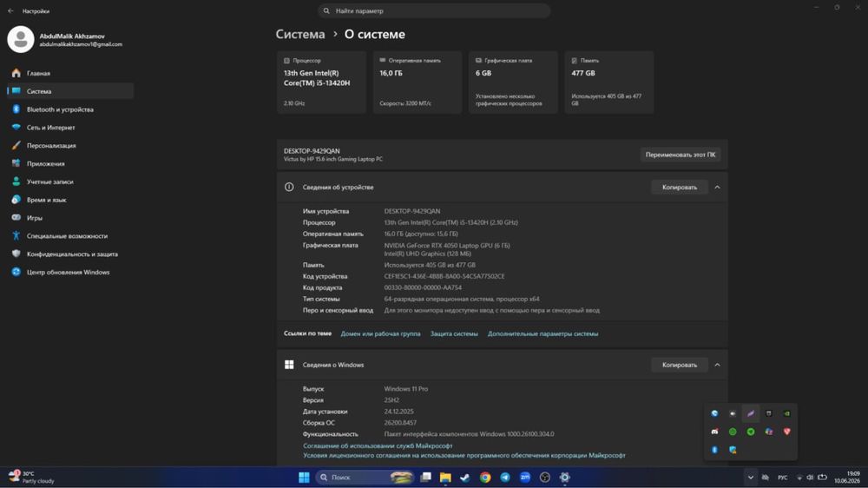Viewport: 868px width, 488px height.
Task: Click the Bluetooth и устройства sidebar icon
Action: click(x=16, y=109)
